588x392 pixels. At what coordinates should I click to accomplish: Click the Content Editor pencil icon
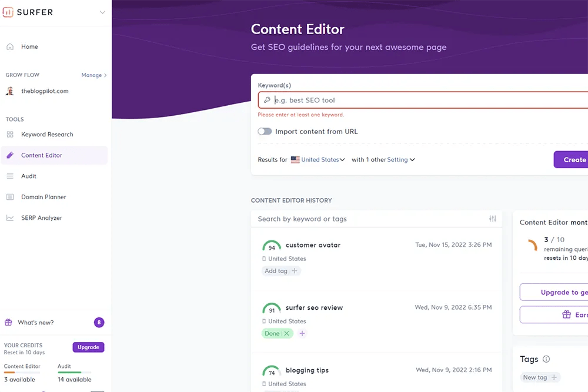point(10,155)
